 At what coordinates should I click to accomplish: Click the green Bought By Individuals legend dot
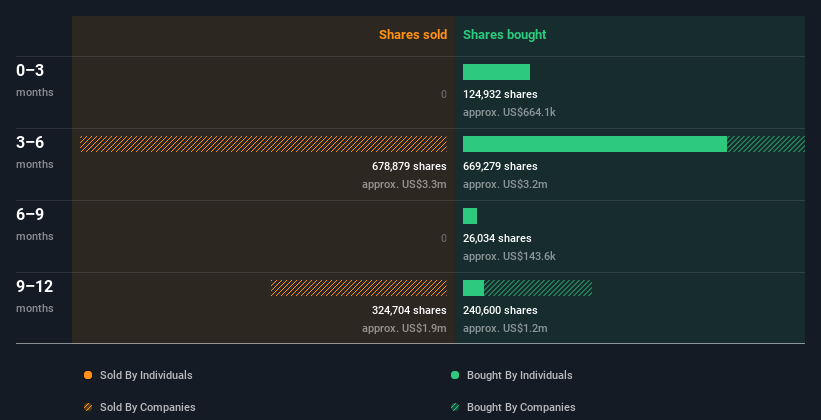(455, 375)
